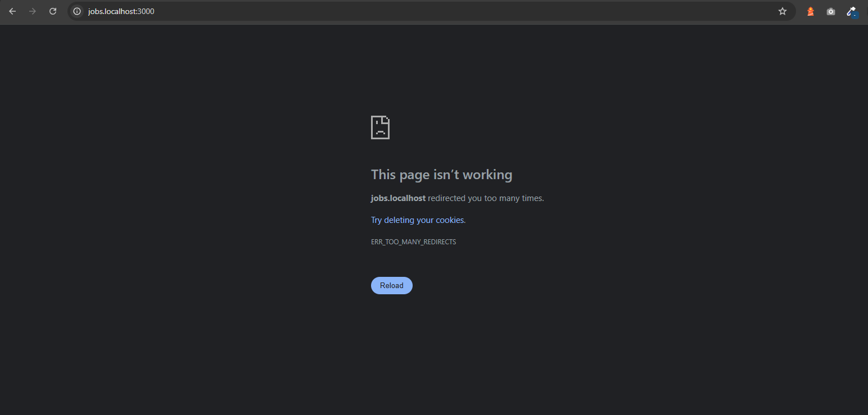Select the ERR_TOO_MANY_REDIRECTS error code text
Screen dimensions: 868x415
tap(414, 242)
